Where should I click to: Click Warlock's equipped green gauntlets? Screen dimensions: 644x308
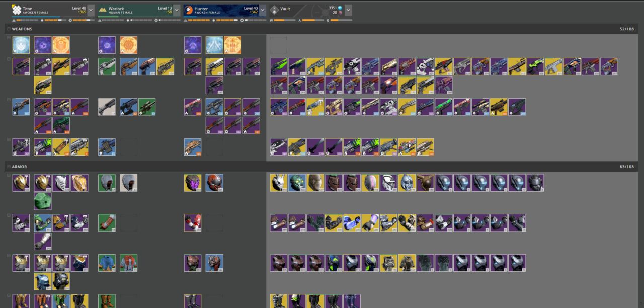tap(107, 223)
